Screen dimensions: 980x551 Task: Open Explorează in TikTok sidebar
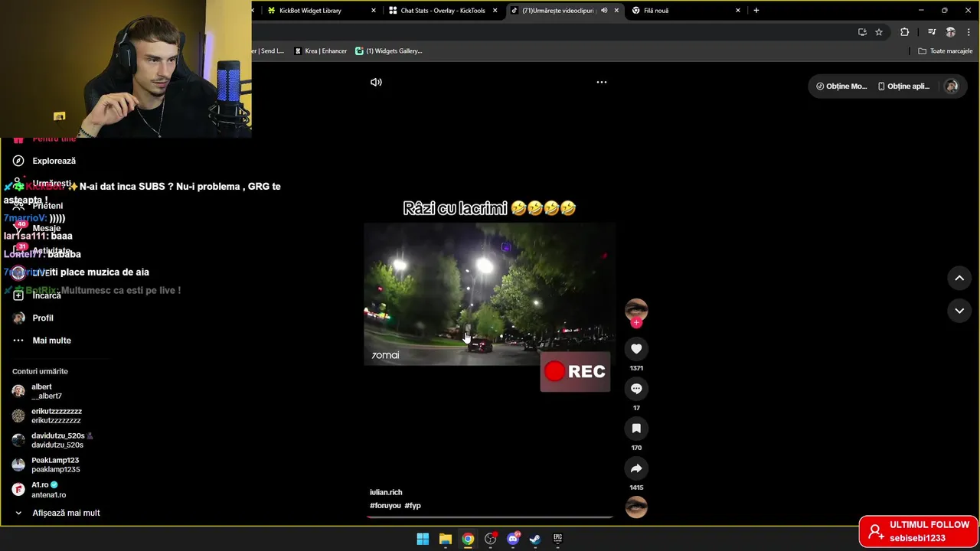click(54, 161)
